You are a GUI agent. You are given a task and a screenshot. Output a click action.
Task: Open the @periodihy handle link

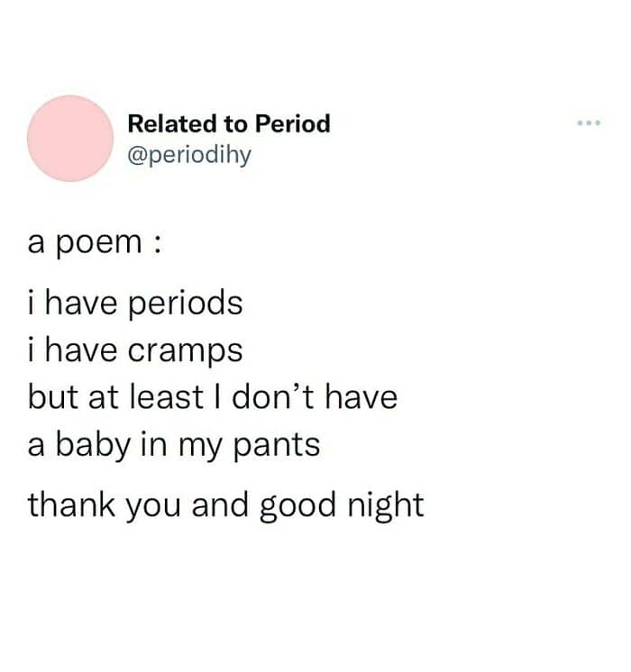[189, 155]
